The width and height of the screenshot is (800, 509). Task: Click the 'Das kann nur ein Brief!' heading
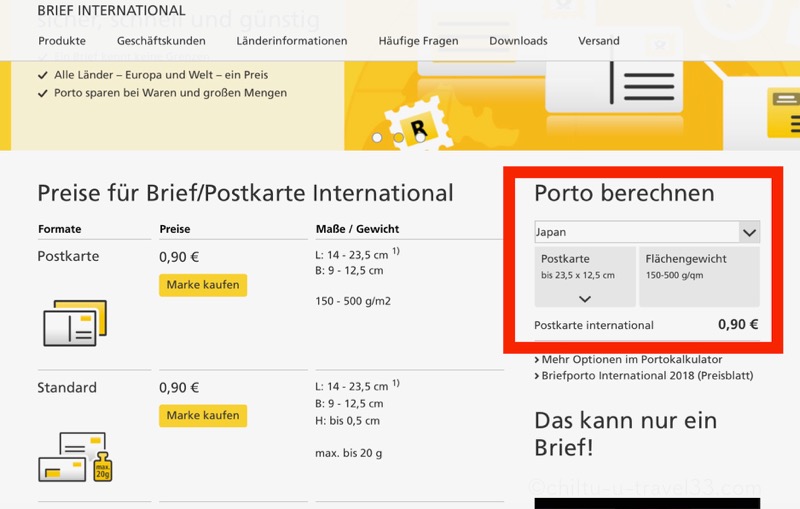[626, 434]
